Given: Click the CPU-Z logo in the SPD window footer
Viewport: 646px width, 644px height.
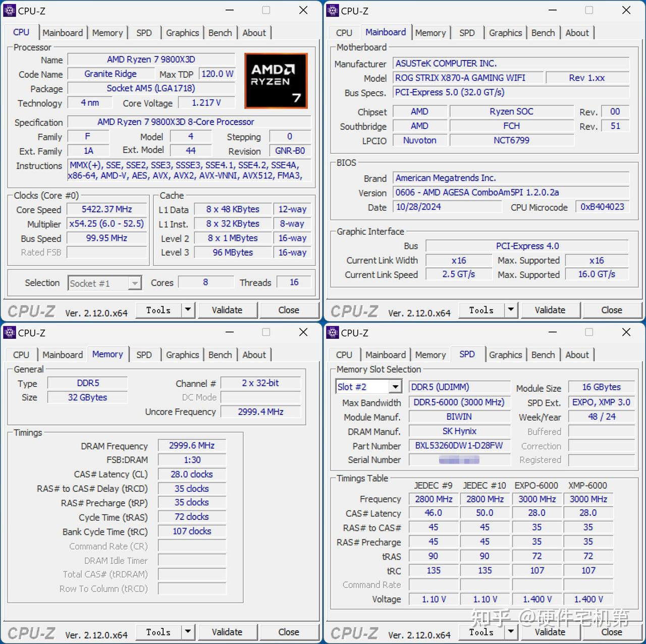Looking at the screenshot, I should point(353,633).
